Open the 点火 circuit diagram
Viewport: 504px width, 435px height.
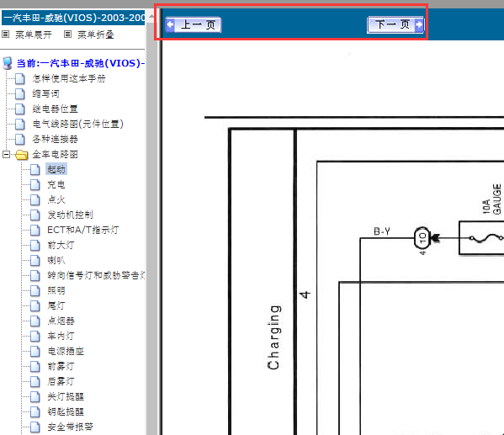click(56, 200)
